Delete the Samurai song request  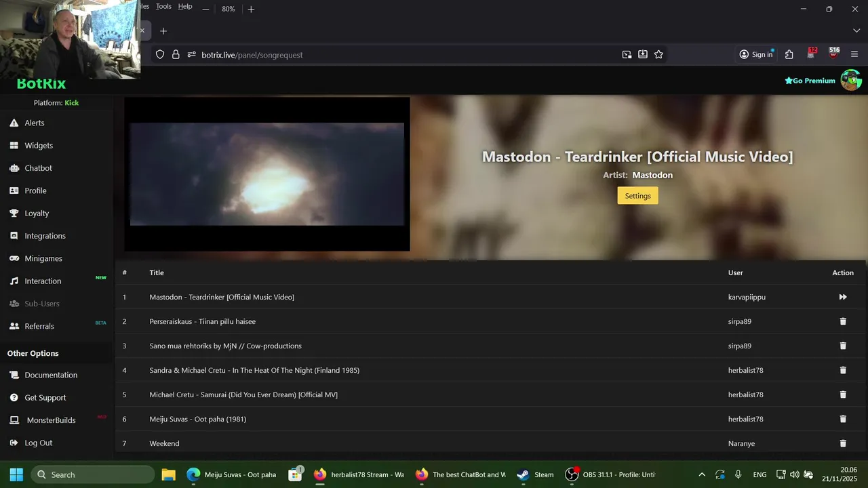(843, 394)
